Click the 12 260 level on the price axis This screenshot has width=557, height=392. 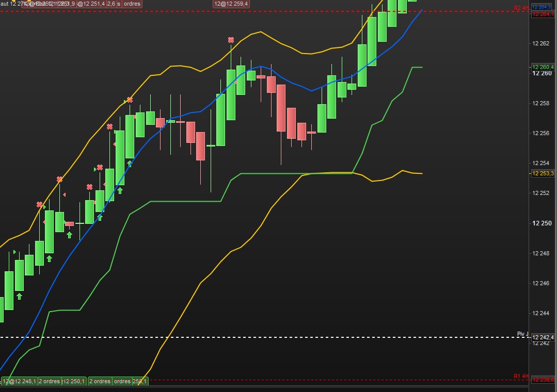pos(542,73)
